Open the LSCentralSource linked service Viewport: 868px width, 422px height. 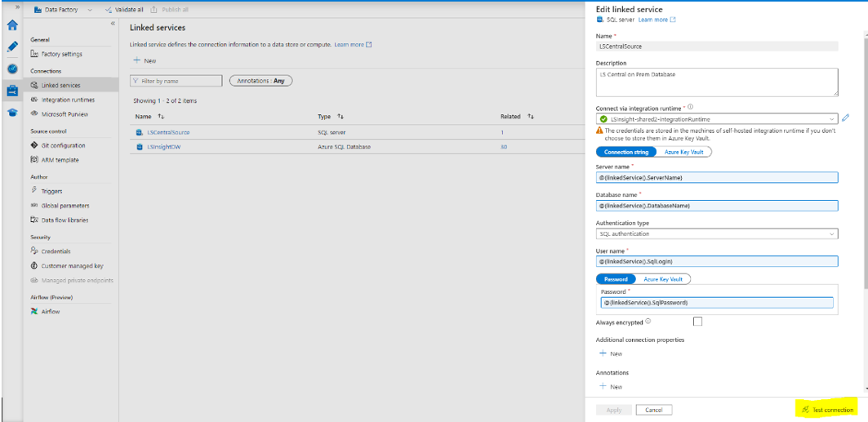pos(167,132)
